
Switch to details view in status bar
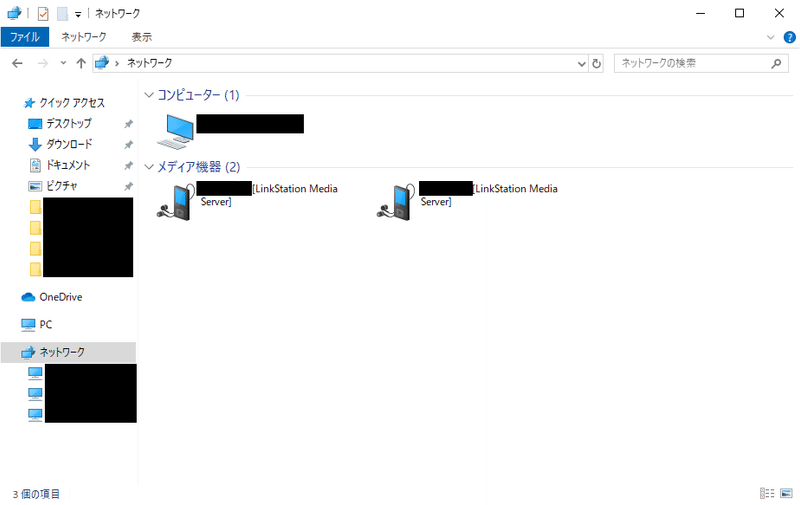767,493
